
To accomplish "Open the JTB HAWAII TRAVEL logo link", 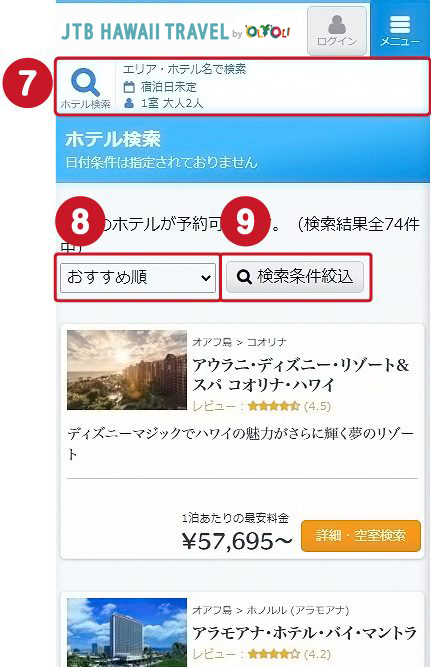I will click(x=145, y=31).
